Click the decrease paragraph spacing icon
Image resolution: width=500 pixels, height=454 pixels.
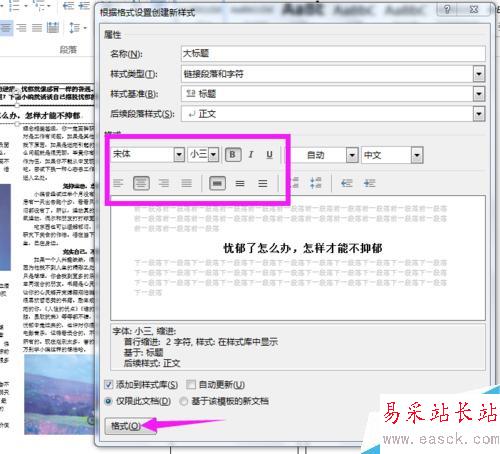click(x=315, y=183)
